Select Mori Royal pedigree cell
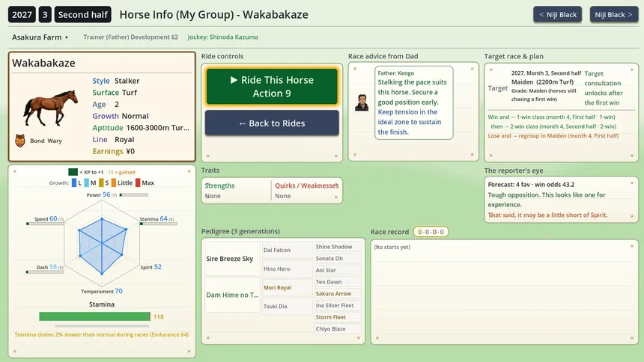Screen dimensions: 644x362 pos(287,287)
